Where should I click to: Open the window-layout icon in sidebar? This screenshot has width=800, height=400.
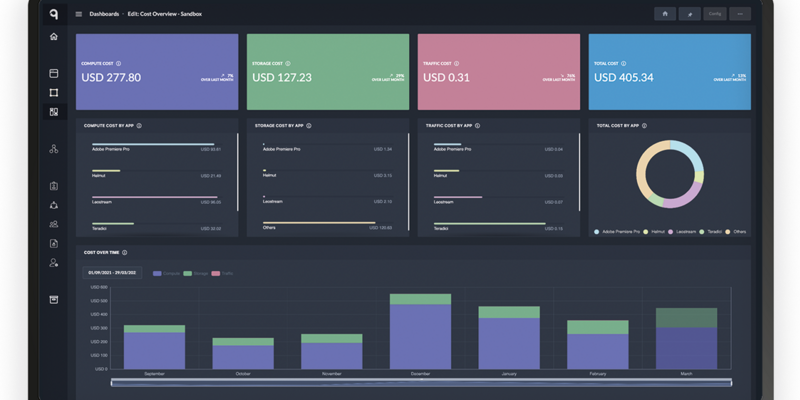click(54, 73)
